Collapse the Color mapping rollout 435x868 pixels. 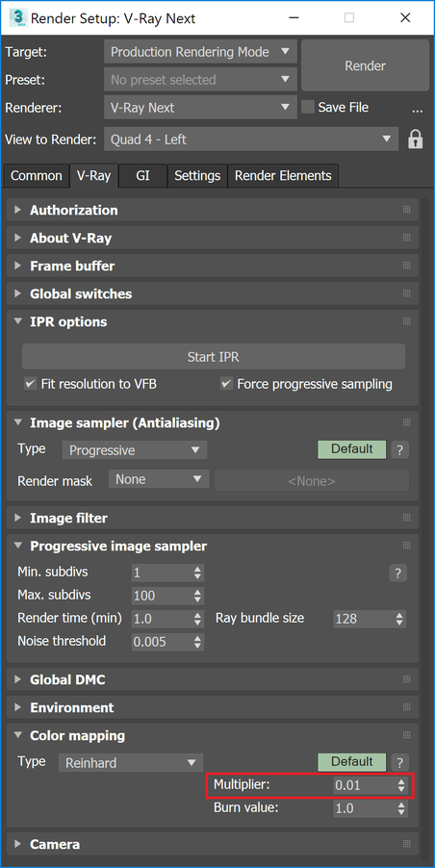17,735
